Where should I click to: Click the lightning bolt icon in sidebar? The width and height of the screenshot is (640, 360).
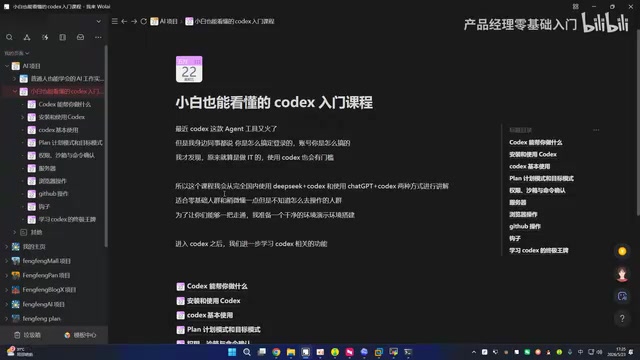[x=45, y=37]
